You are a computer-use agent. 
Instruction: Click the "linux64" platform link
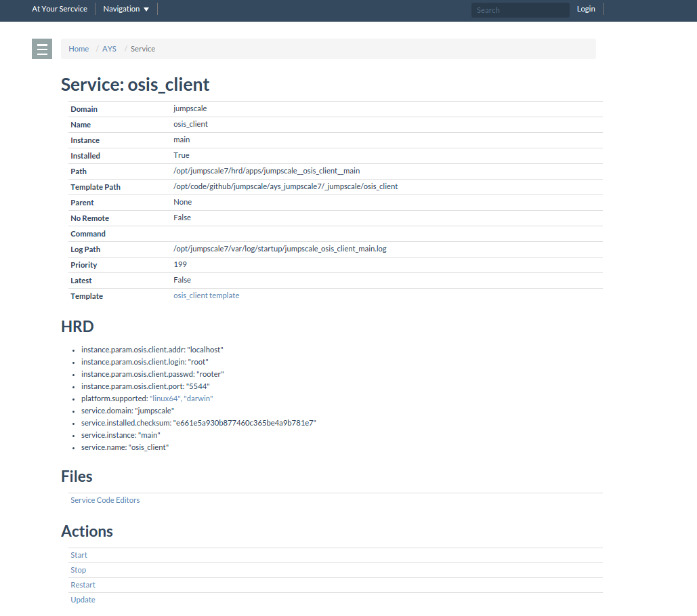click(165, 398)
